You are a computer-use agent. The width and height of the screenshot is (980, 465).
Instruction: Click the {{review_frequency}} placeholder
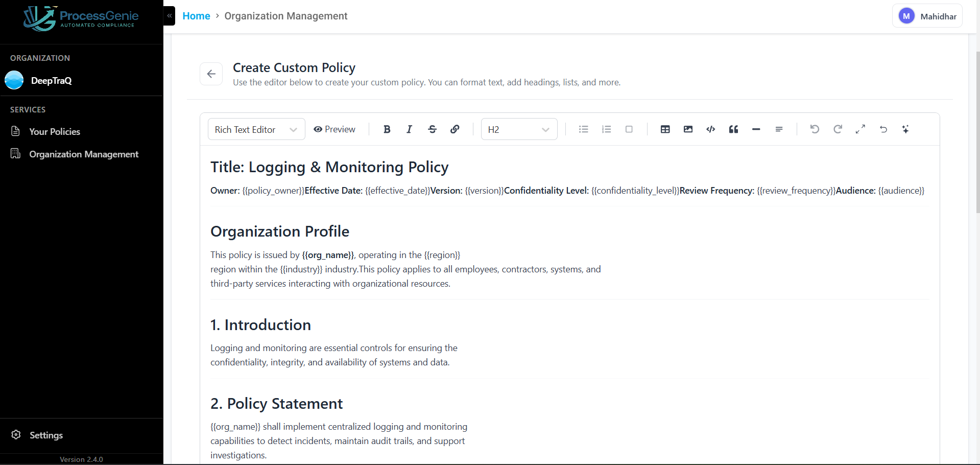coord(796,191)
